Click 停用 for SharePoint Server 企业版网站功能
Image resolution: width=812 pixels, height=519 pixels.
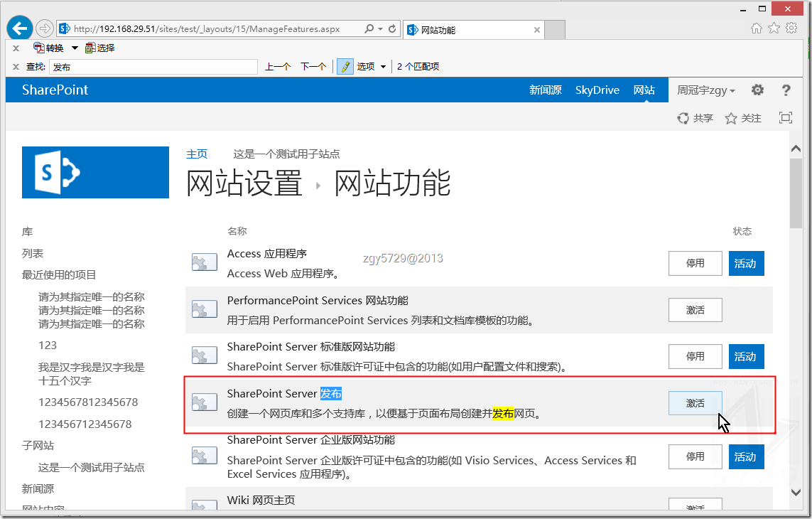695,456
